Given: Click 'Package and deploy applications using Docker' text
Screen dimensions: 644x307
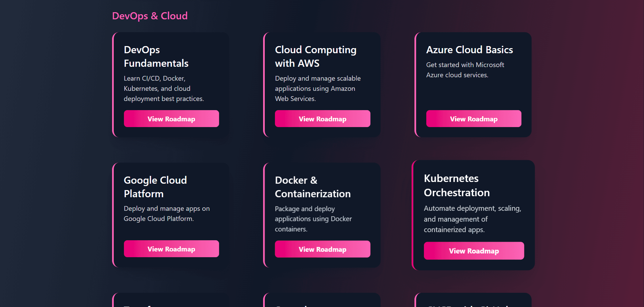Looking at the screenshot, I should click(x=313, y=219).
